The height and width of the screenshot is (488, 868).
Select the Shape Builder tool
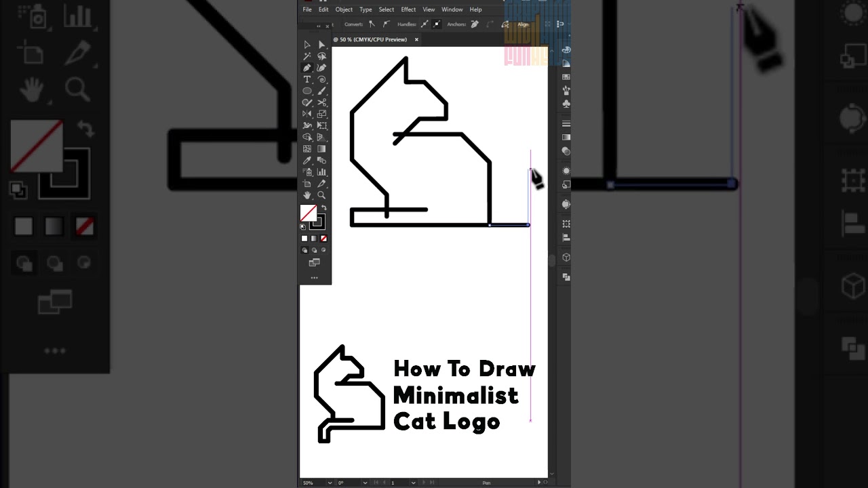click(x=307, y=137)
